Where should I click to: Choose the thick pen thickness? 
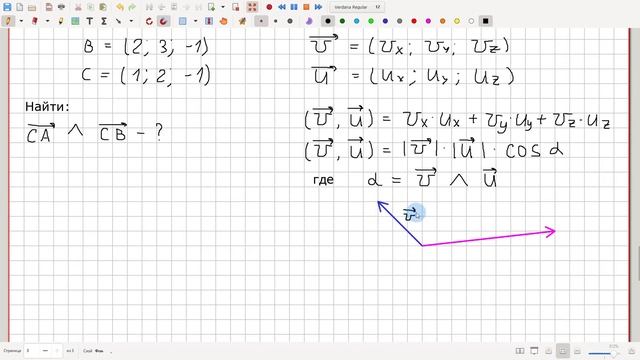pyautogui.click(x=290, y=21)
